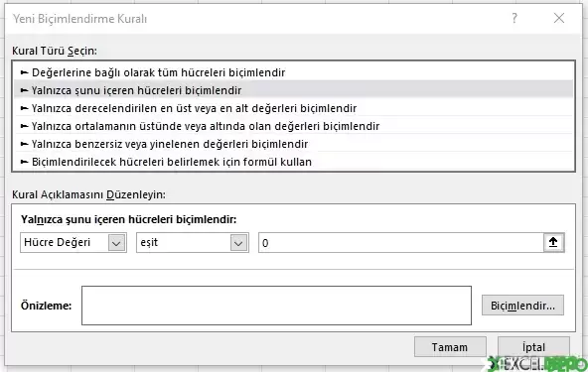
Task: Confirm with the Tamam button
Action: (450, 347)
